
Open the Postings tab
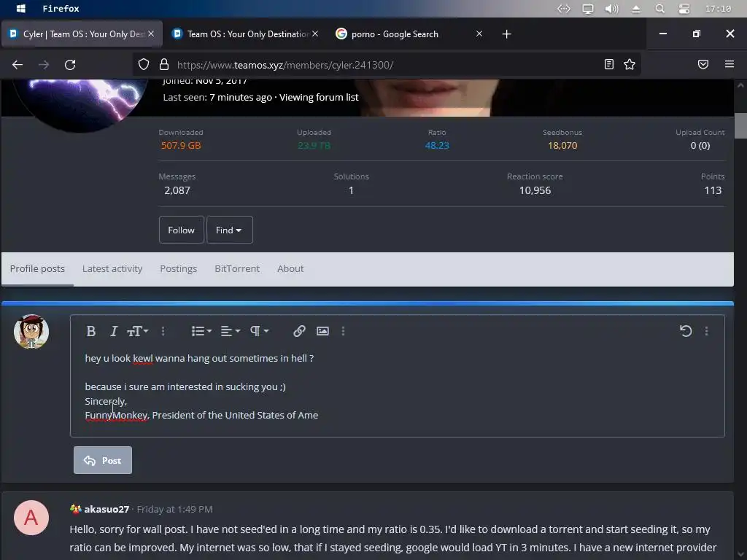178,268
